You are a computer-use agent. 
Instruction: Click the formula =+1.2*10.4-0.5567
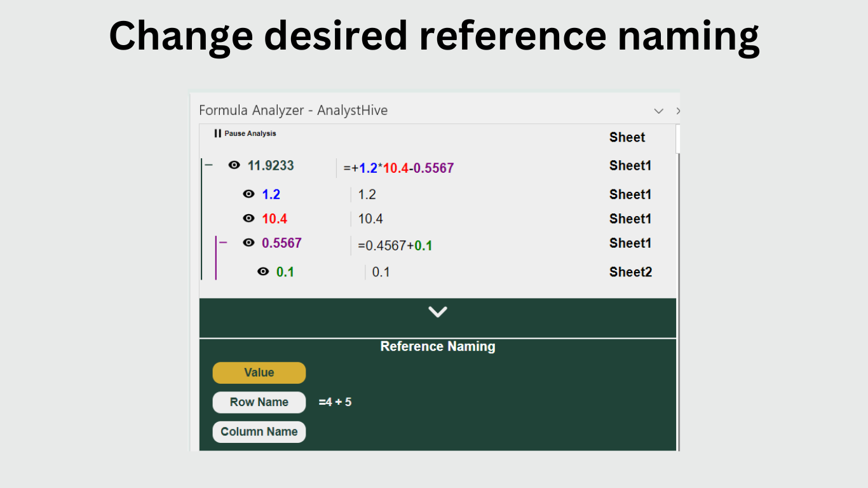coord(398,168)
